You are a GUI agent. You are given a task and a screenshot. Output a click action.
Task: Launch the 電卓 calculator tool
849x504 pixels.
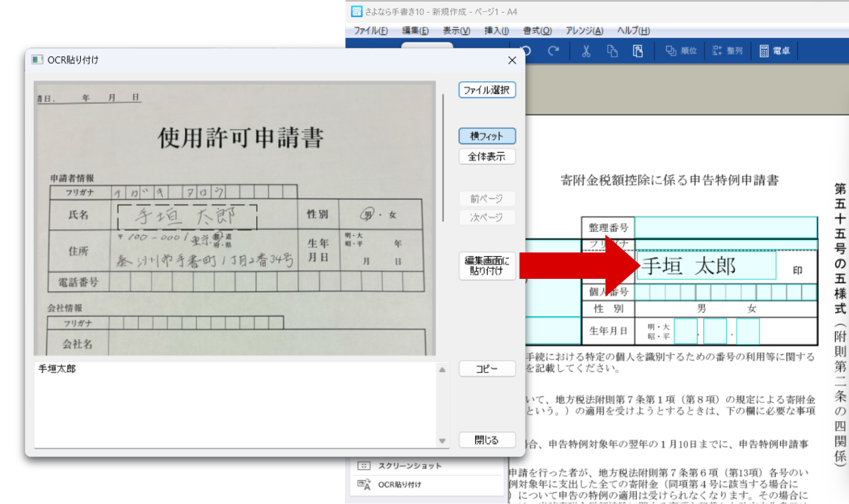click(x=774, y=51)
